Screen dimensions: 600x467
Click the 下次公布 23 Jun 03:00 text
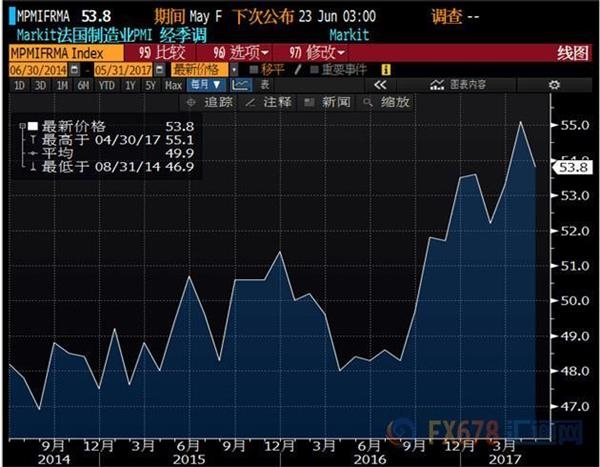(x=305, y=16)
